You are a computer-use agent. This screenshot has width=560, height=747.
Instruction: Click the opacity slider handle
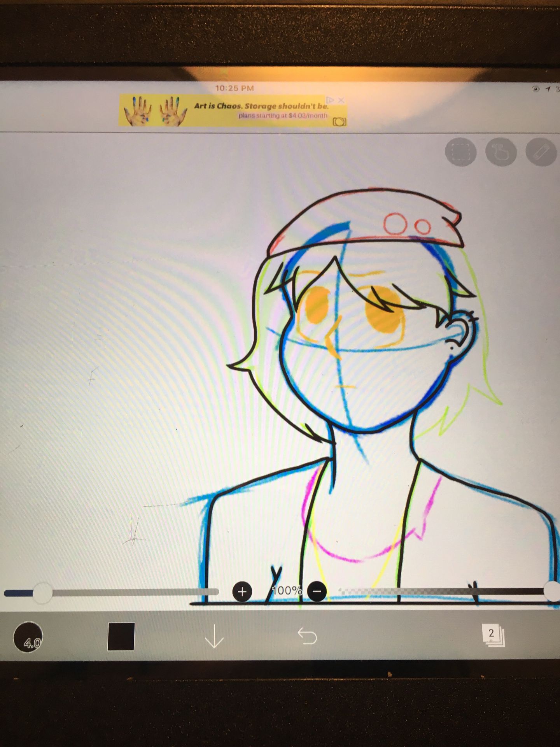pos(552,591)
